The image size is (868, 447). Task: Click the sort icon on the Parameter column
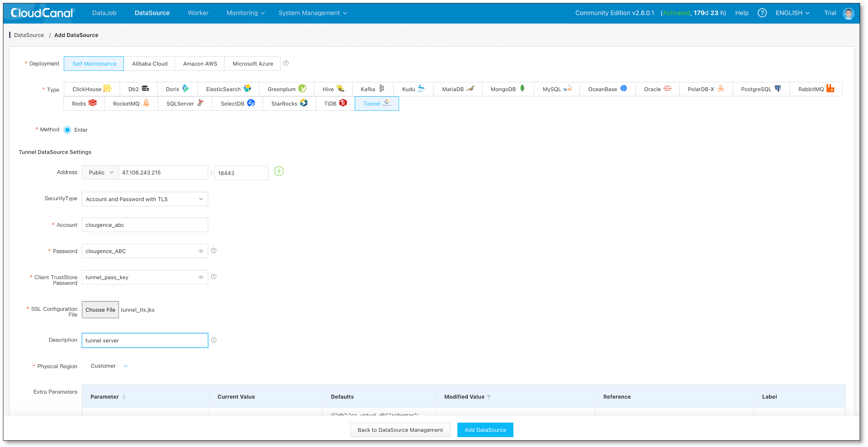[124, 397]
